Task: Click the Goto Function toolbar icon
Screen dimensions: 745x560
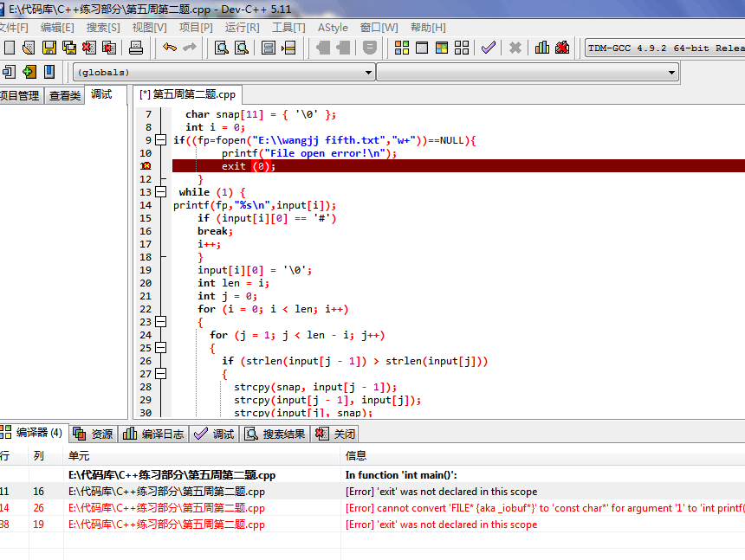Action: point(269,48)
